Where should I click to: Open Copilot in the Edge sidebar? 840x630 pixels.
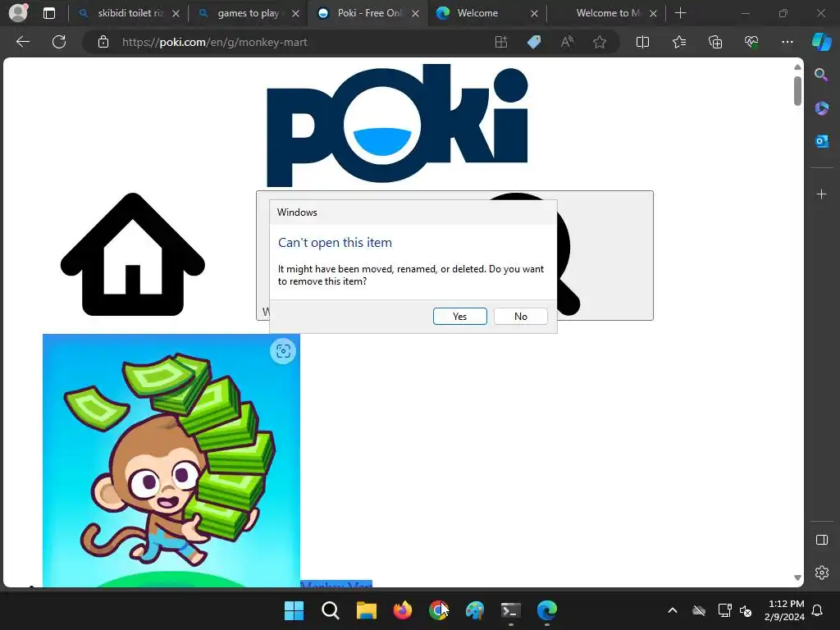[x=822, y=42]
